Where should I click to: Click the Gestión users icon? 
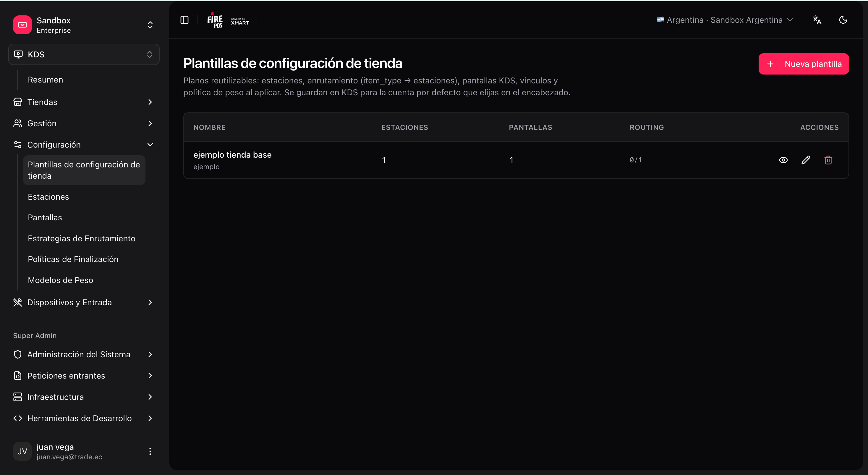17,123
